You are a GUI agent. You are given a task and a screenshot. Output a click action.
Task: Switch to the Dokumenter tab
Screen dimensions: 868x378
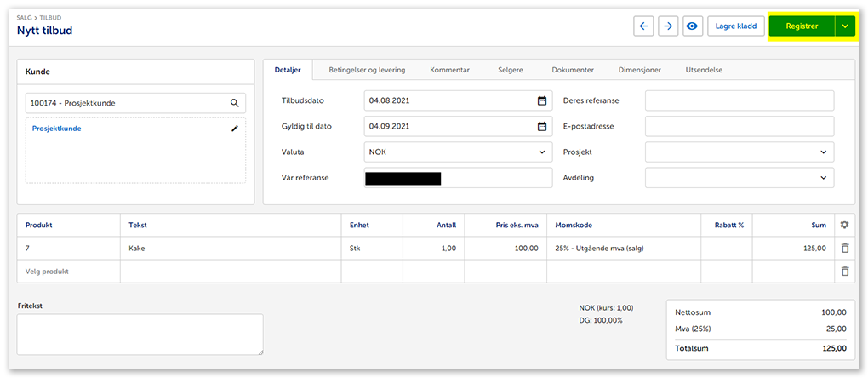click(573, 70)
